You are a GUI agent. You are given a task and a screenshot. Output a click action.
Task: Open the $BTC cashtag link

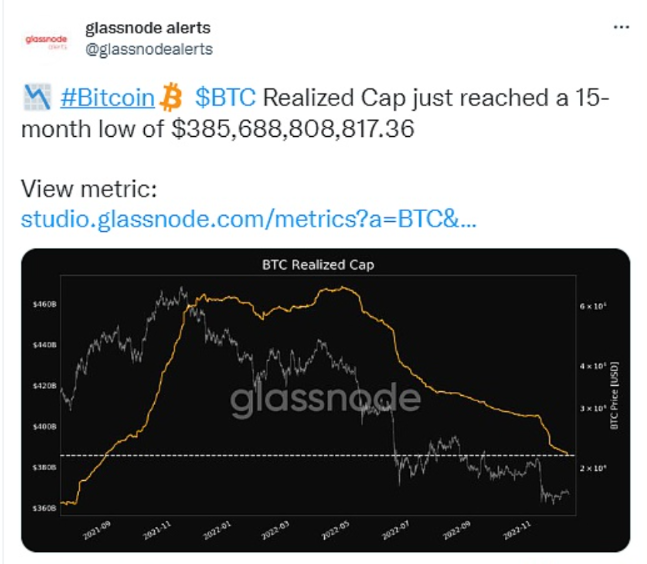(x=225, y=97)
